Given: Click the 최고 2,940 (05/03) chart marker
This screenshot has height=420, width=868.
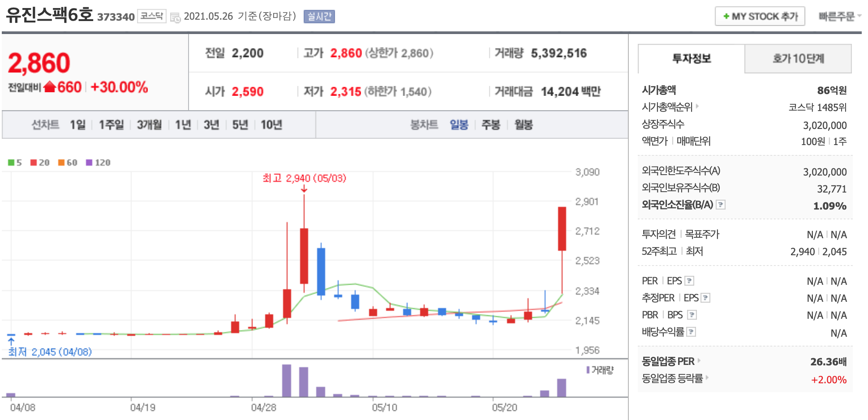Looking at the screenshot, I should (304, 178).
